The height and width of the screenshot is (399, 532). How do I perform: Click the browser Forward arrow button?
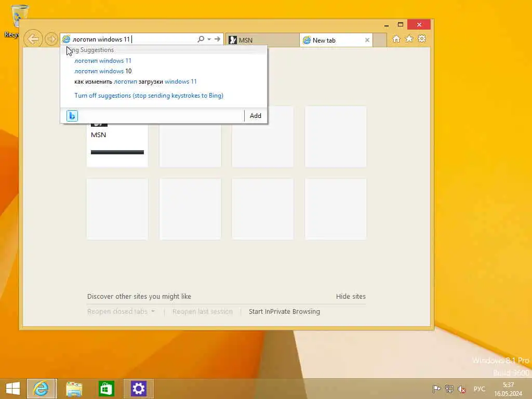51,39
